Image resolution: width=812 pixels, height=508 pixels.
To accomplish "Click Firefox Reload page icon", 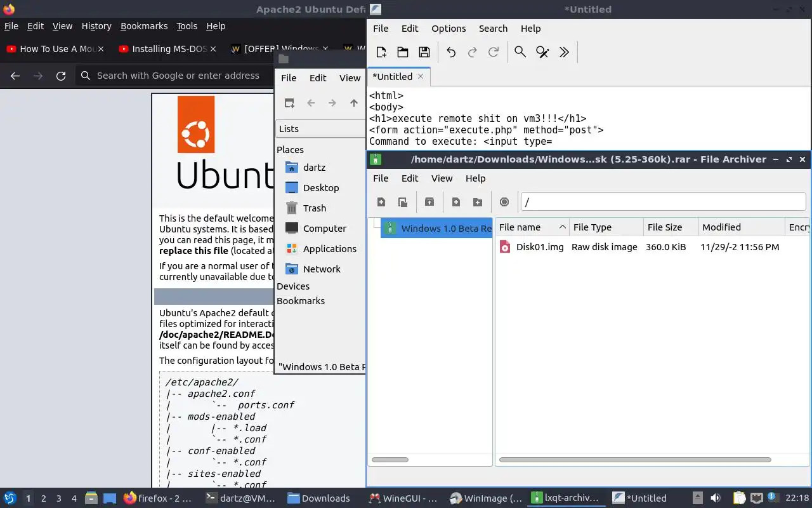I will click(61, 76).
